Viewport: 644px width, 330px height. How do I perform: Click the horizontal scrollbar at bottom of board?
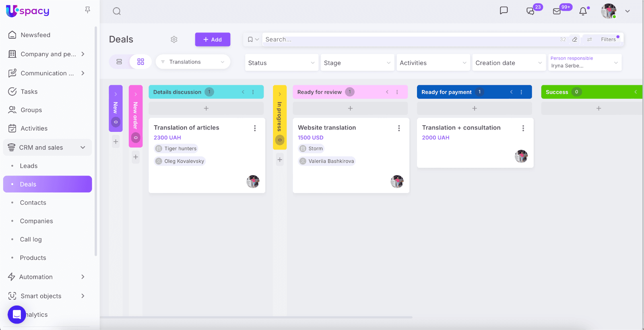pos(256,318)
